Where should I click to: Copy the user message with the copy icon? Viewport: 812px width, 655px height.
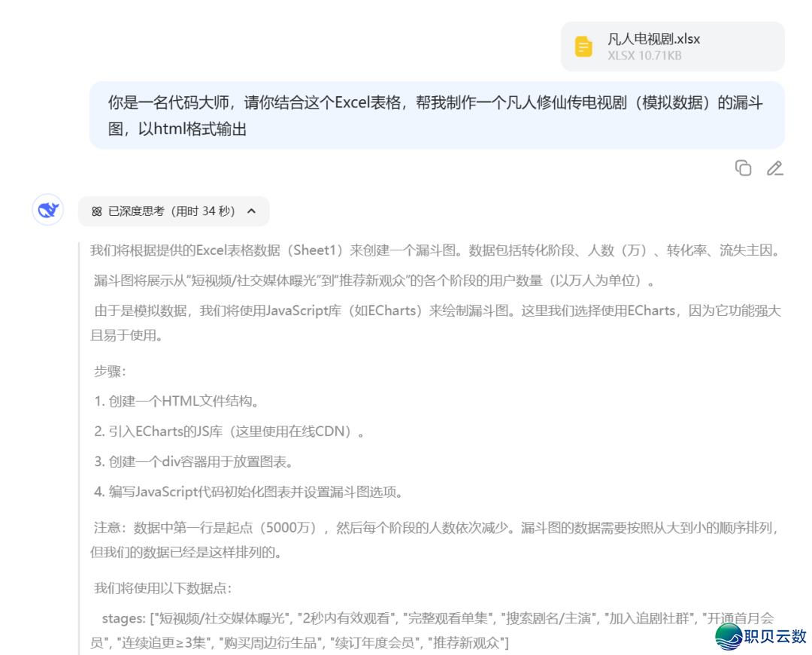click(x=743, y=168)
